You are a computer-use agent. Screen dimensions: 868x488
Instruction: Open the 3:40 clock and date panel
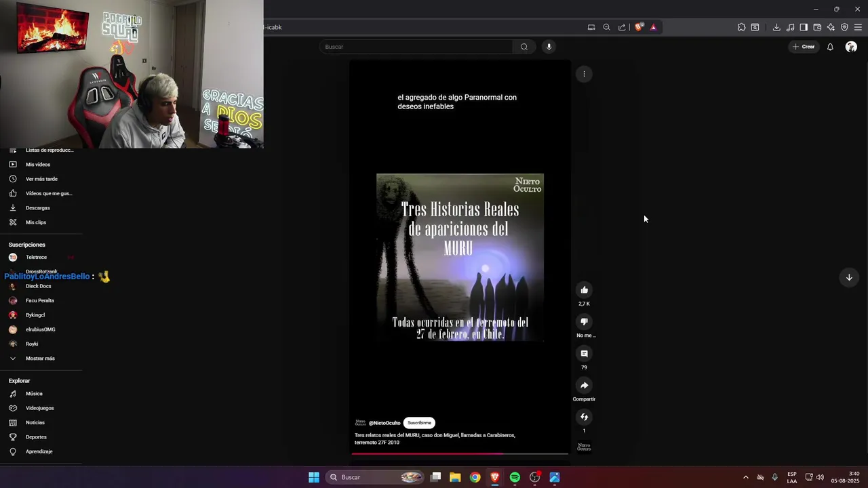coord(845,477)
